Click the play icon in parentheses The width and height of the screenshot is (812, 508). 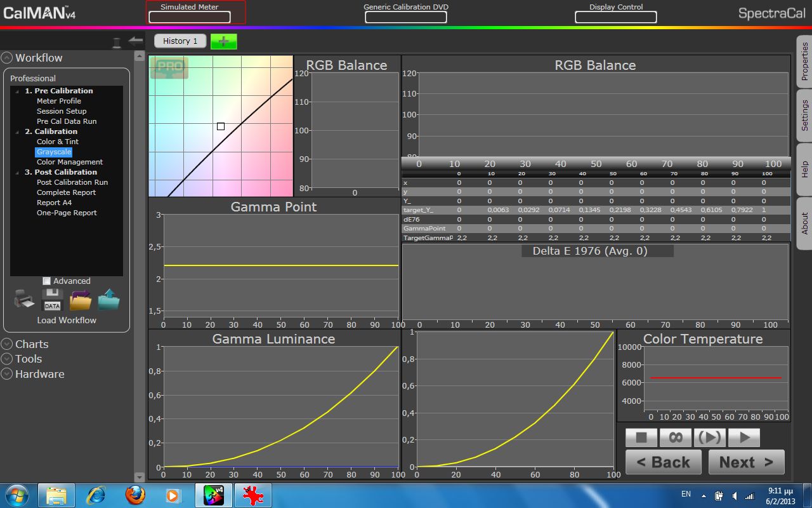[x=709, y=438]
